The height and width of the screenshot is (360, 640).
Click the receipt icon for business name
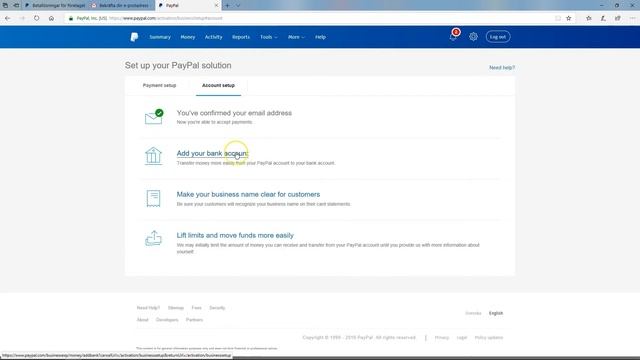[153, 198]
